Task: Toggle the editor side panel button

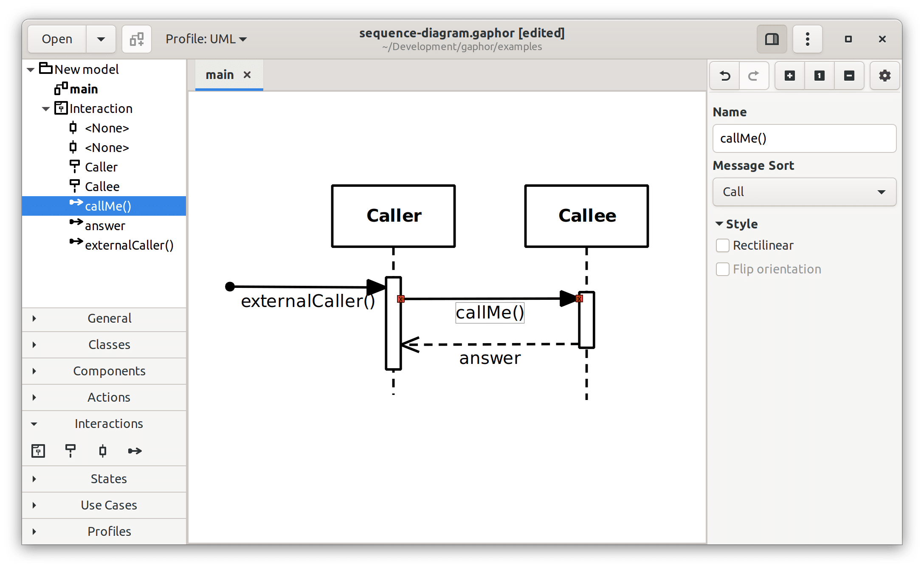Action: [772, 39]
